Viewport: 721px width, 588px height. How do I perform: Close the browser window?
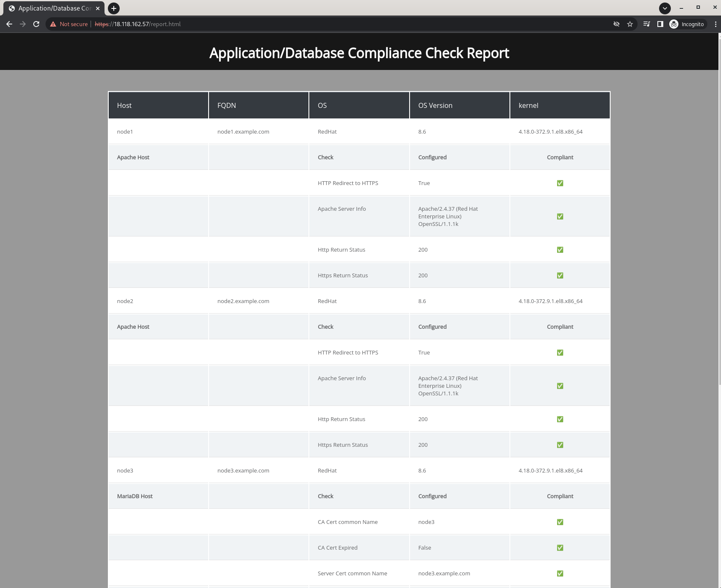(715, 8)
